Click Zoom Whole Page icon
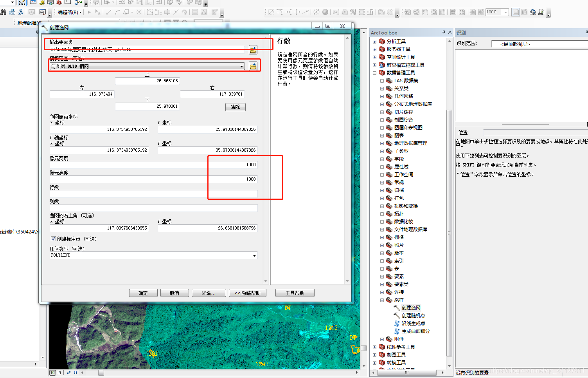588x378 pixels. (x=433, y=12)
